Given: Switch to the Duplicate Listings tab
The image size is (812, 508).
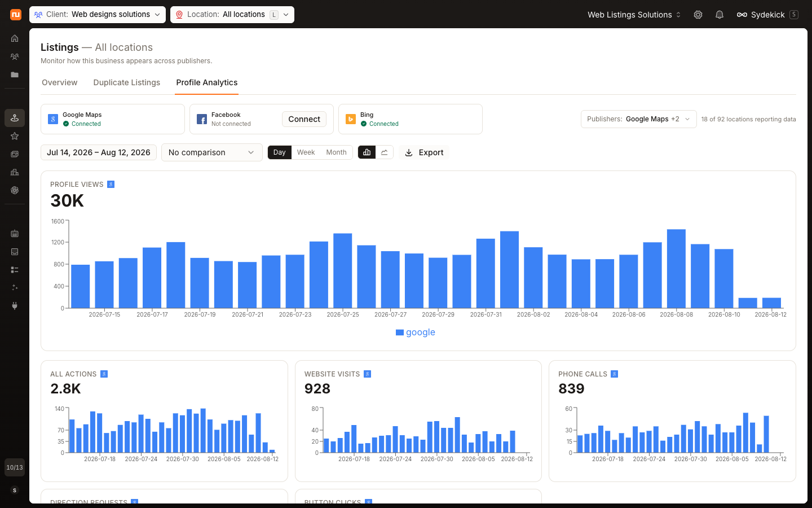Looking at the screenshot, I should [127, 82].
